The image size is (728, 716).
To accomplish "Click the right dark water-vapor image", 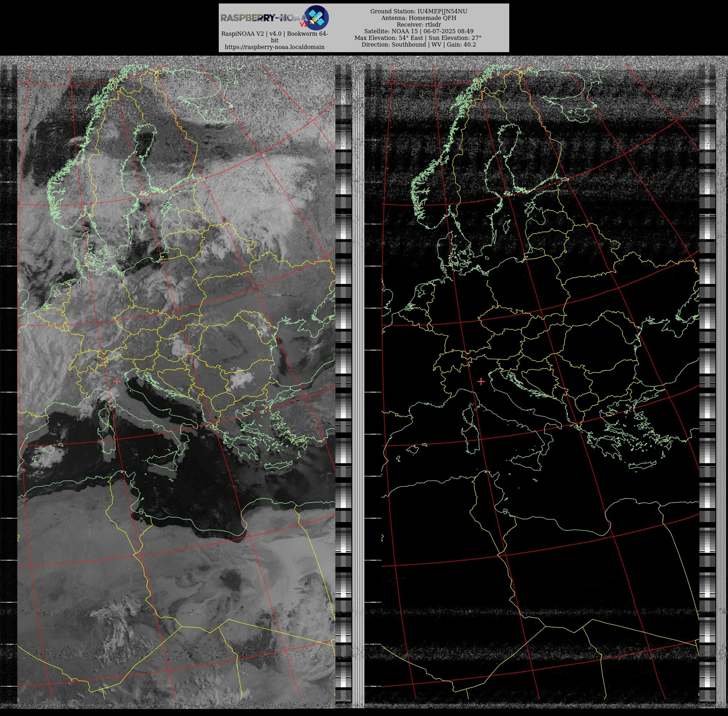I will tap(540, 382).
